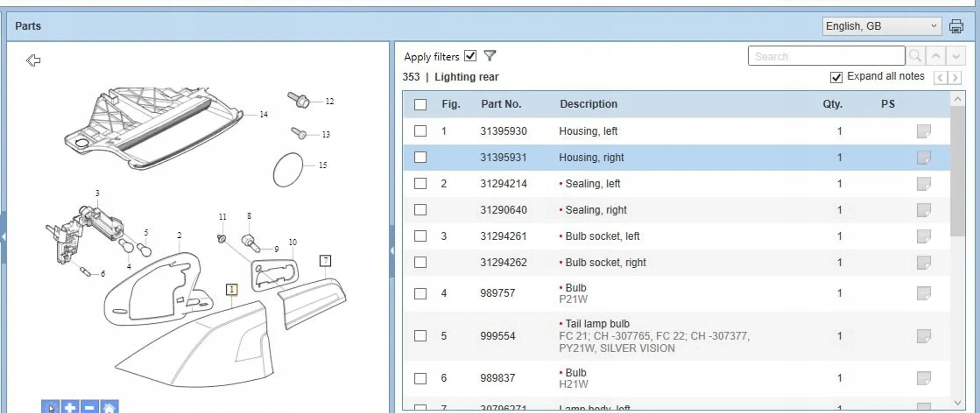Jump to the previous search result arrow

point(936,56)
